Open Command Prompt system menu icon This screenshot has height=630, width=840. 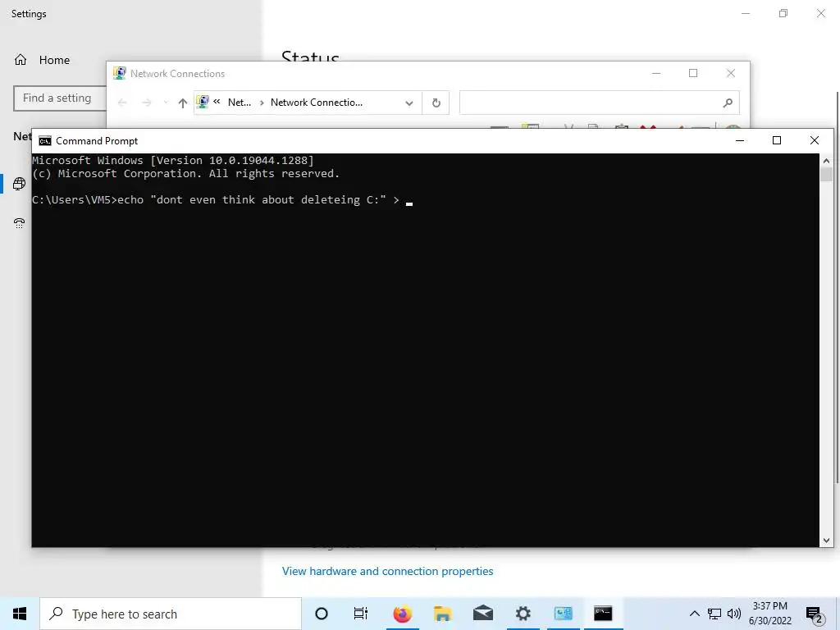tap(45, 141)
